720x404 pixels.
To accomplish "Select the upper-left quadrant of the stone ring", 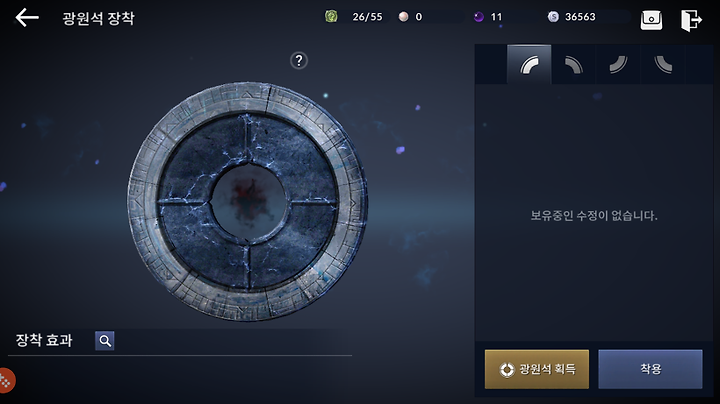I will tap(202, 156).
